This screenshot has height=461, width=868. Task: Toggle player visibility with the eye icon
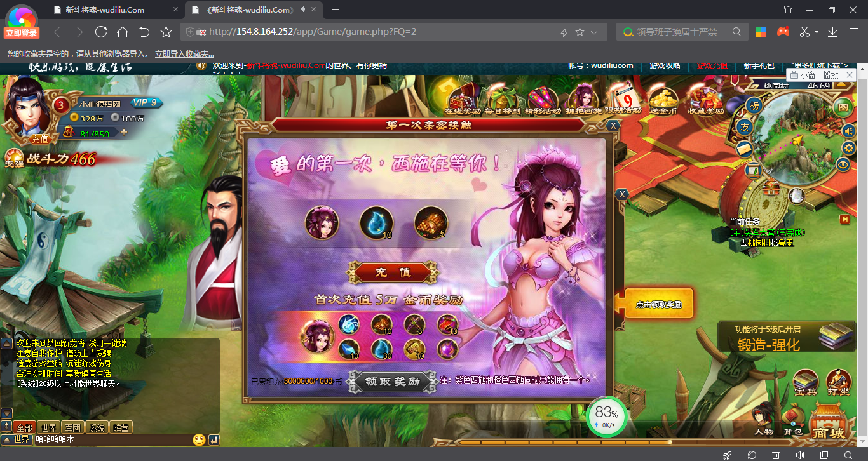click(x=843, y=164)
